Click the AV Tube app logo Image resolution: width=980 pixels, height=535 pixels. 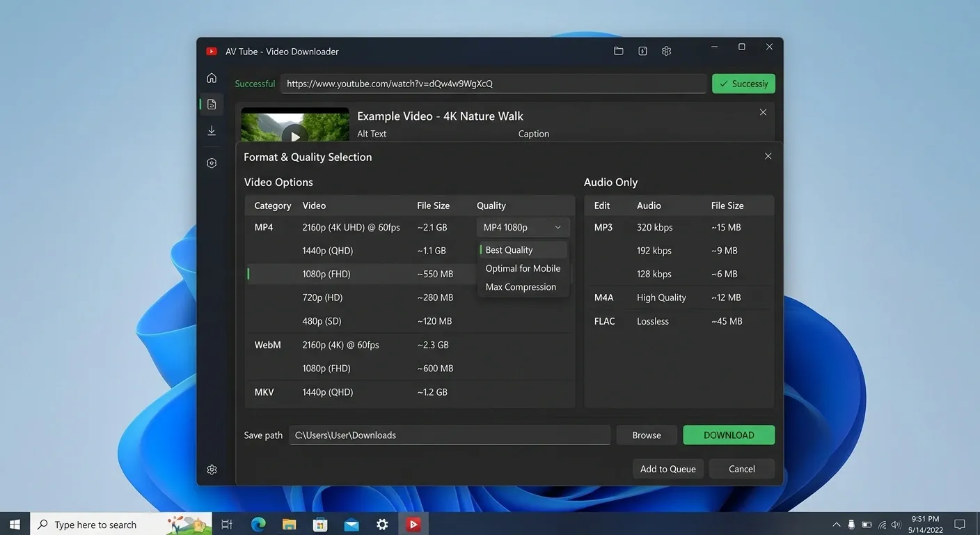[x=212, y=52]
